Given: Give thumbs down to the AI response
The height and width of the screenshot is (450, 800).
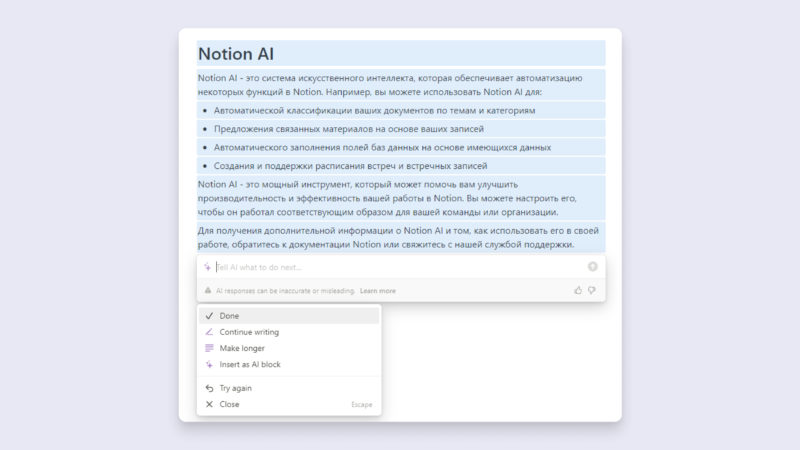Looking at the screenshot, I should 591,290.
